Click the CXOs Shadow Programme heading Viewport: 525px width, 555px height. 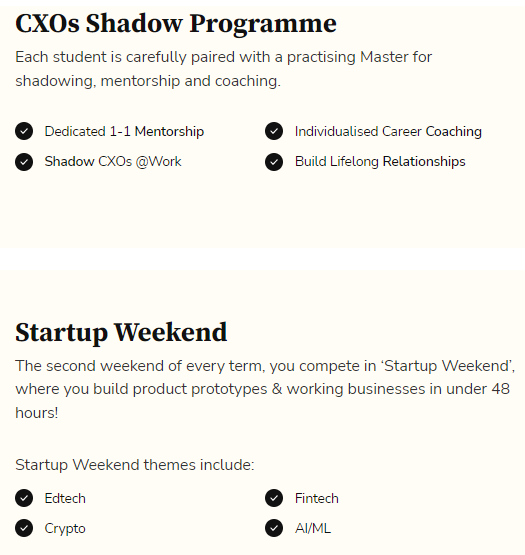[x=176, y=24]
